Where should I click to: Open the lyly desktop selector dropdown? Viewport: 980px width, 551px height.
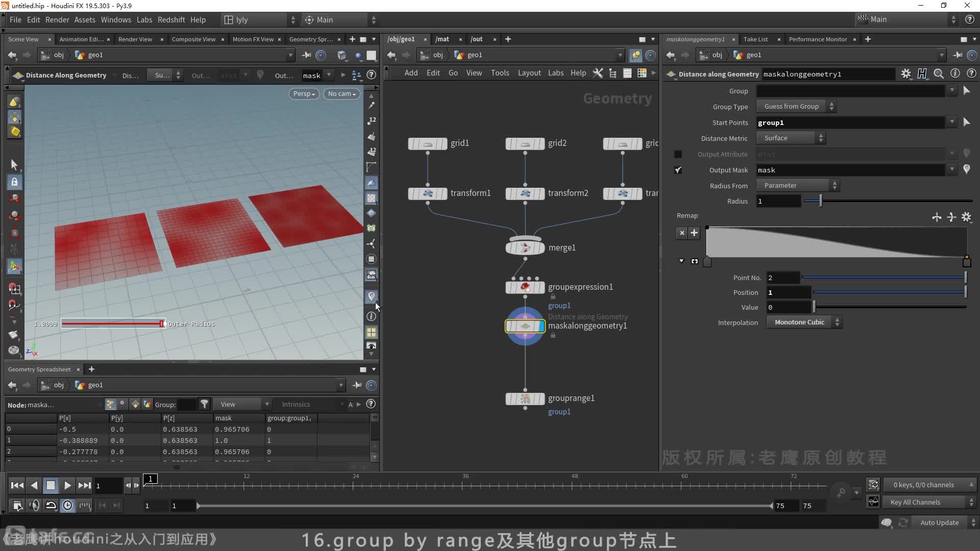pos(260,20)
